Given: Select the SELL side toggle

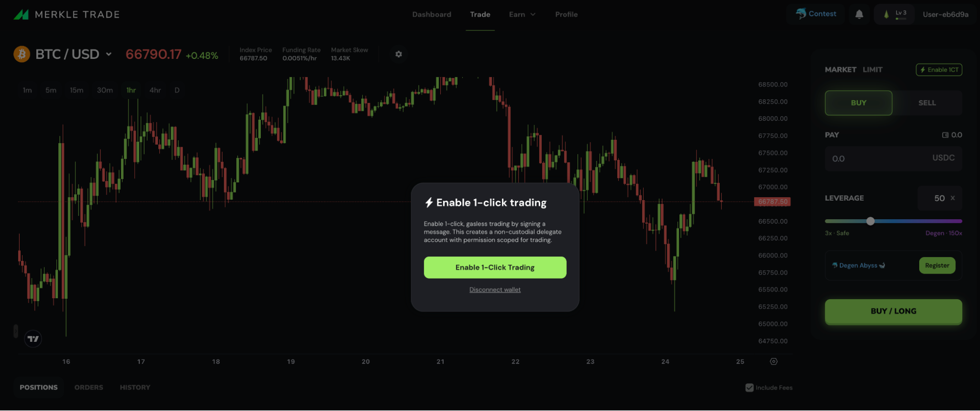Looking at the screenshot, I should (927, 103).
